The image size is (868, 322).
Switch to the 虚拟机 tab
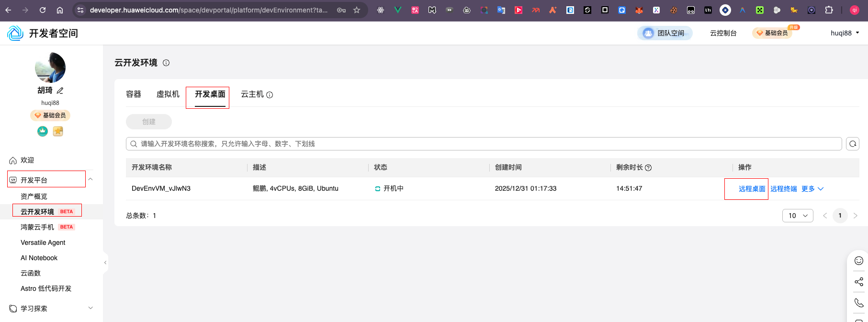coord(168,94)
